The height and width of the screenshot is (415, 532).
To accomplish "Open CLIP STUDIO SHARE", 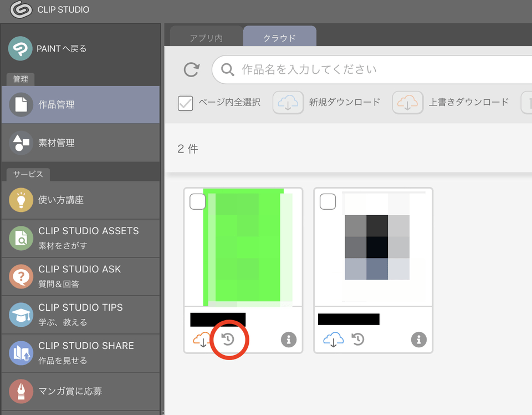I will [x=80, y=353].
